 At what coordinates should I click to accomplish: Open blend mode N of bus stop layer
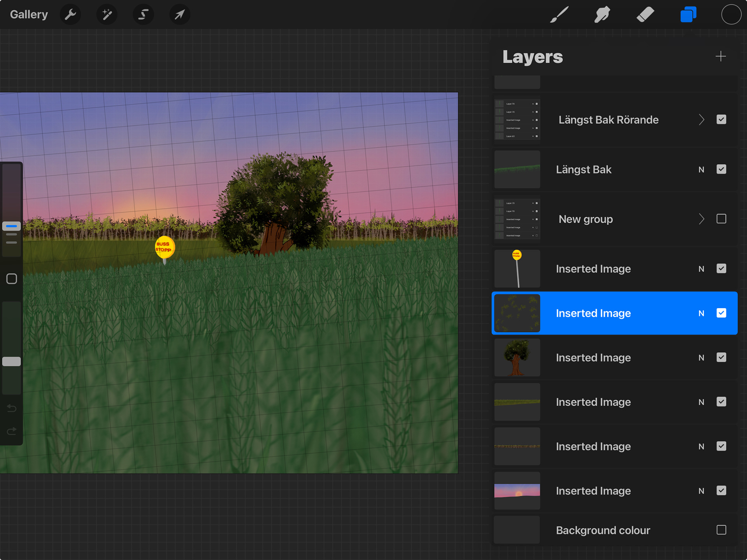pos(701,269)
